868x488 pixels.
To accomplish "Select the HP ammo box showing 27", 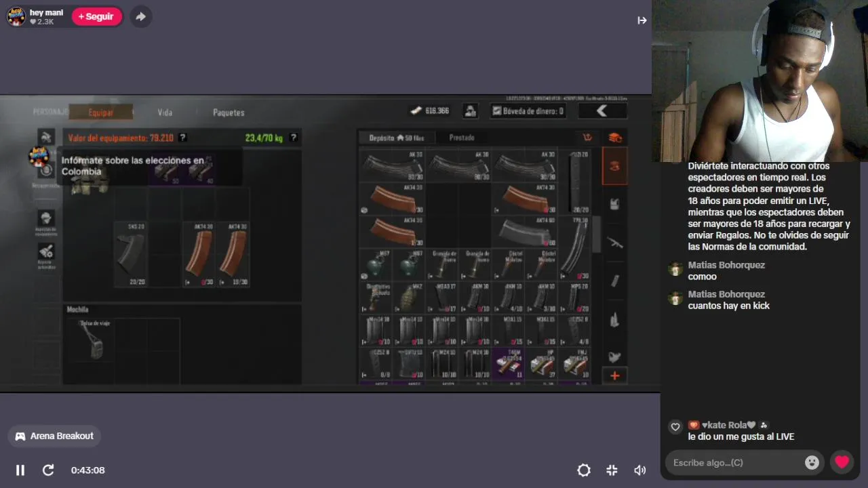I will [542, 363].
